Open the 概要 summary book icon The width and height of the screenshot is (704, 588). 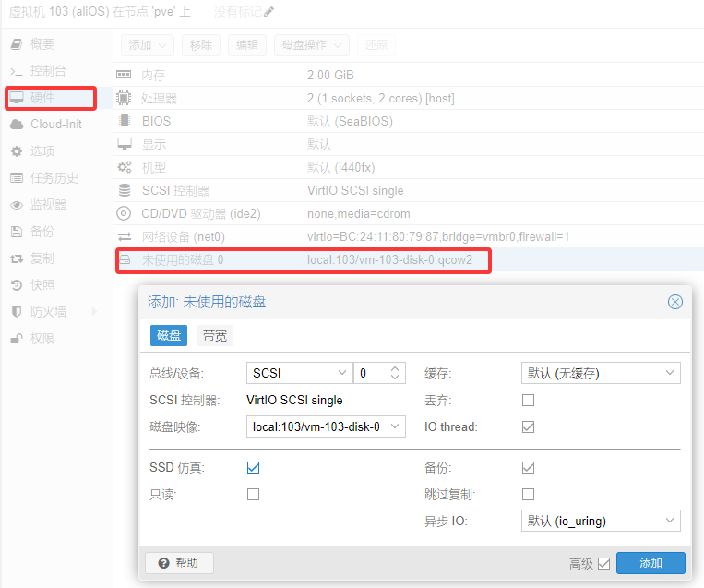coord(16,44)
